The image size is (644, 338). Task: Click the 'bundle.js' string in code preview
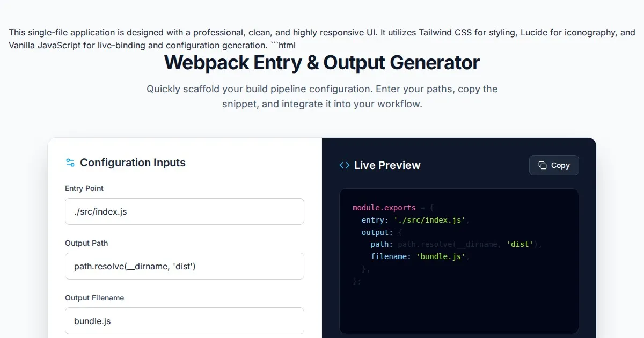[x=440, y=256]
